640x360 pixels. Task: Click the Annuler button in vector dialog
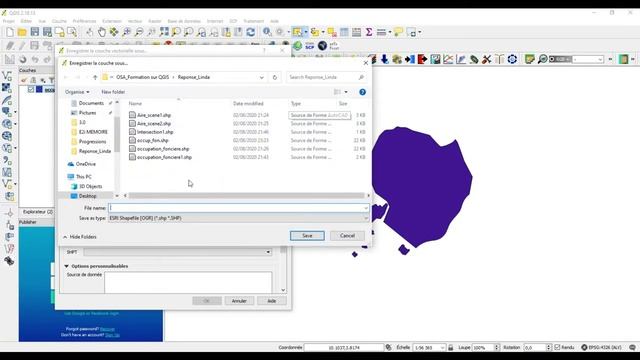click(239, 301)
